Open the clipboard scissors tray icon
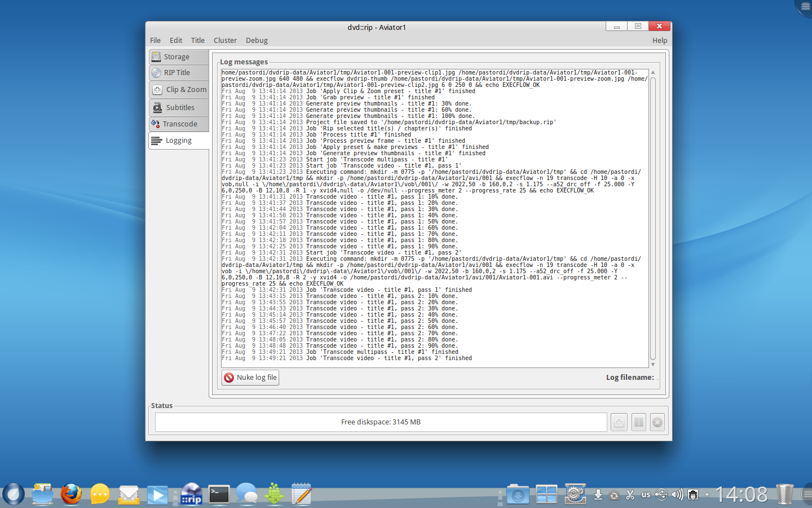The width and height of the screenshot is (812, 508). (630, 495)
